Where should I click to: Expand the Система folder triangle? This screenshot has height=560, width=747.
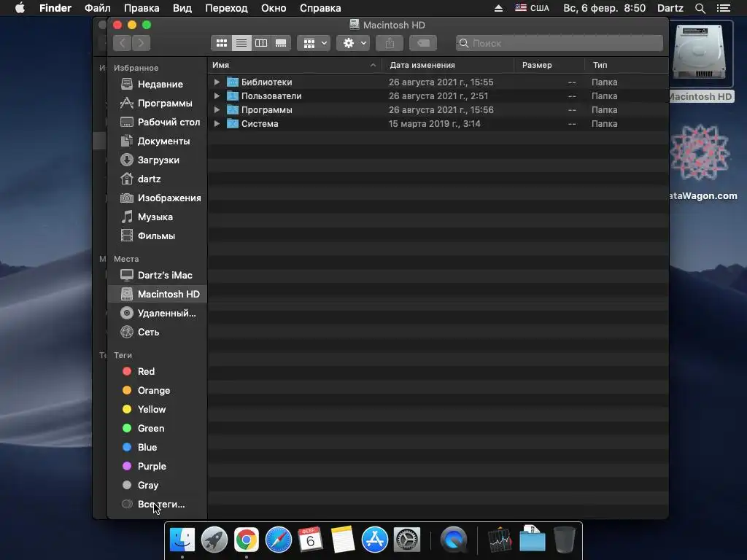pos(217,123)
